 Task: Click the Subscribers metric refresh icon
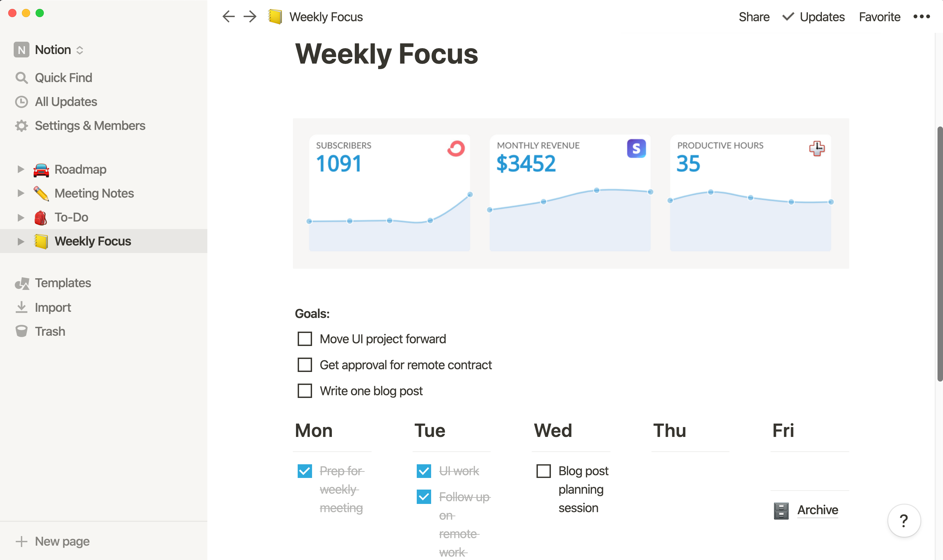pos(456,149)
